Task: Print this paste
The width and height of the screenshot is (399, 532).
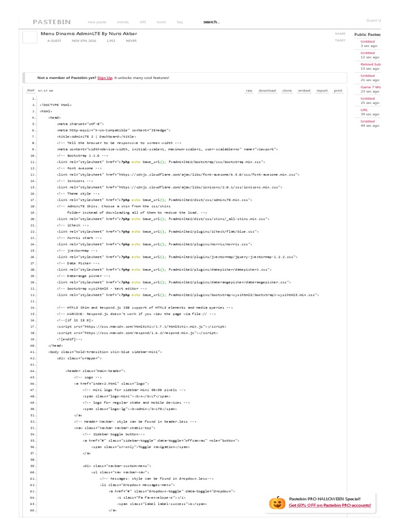Action: [x=338, y=90]
